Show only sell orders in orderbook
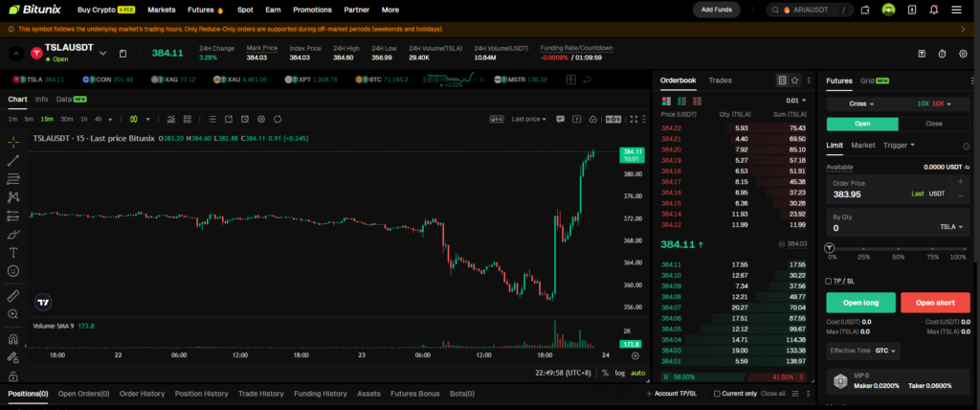This screenshot has height=410, width=980. tap(697, 101)
